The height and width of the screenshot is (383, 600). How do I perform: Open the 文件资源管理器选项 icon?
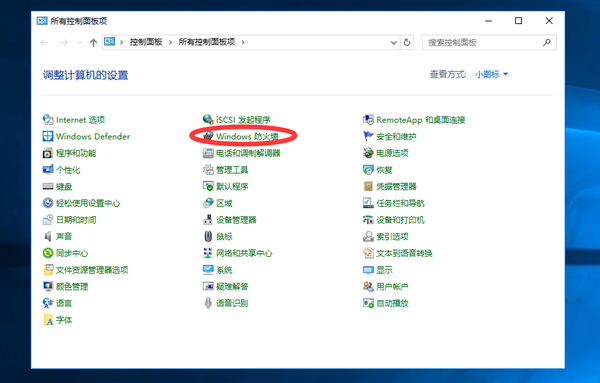[48, 270]
